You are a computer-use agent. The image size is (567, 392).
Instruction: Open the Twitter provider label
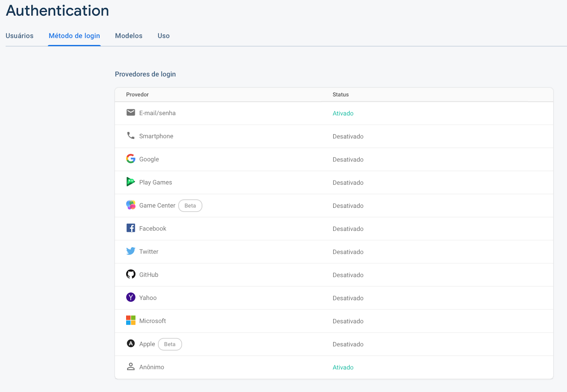tap(149, 252)
